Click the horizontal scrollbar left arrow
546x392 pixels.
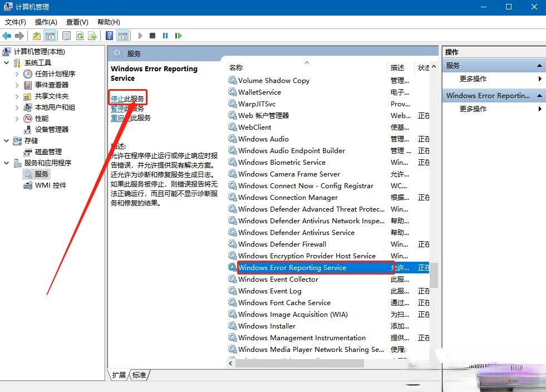[230, 364]
